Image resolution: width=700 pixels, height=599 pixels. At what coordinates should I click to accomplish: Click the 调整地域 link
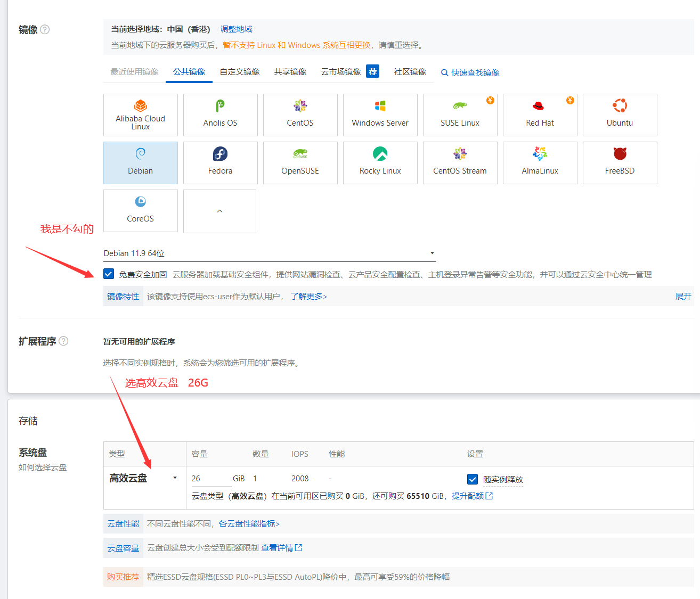click(x=237, y=29)
